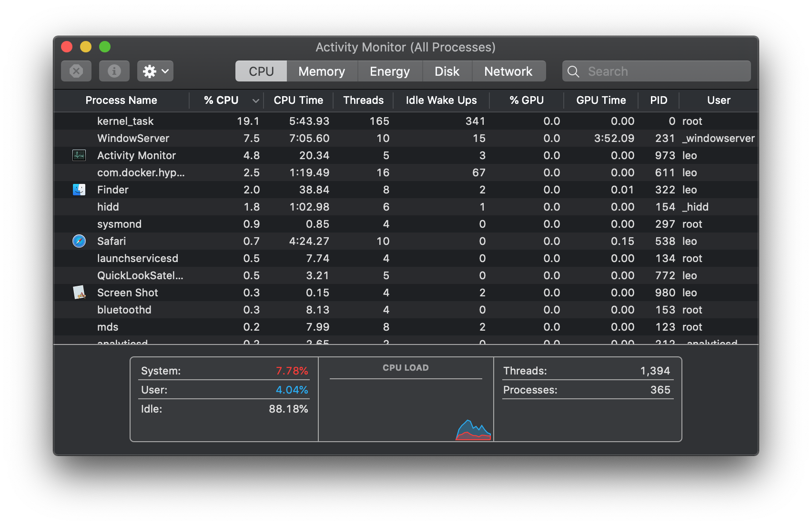Click WindowServer's GPU Time 3:52.09
Image resolution: width=812 pixels, height=526 pixels.
pos(614,138)
